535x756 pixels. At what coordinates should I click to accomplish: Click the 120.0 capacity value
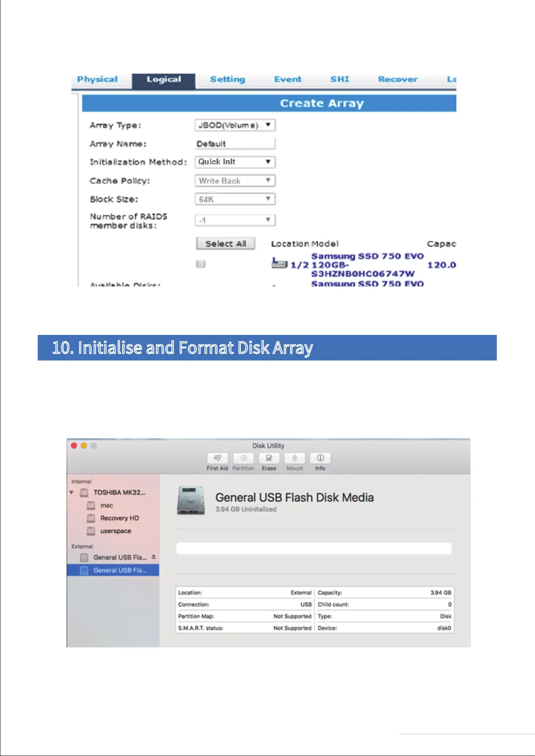(441, 265)
